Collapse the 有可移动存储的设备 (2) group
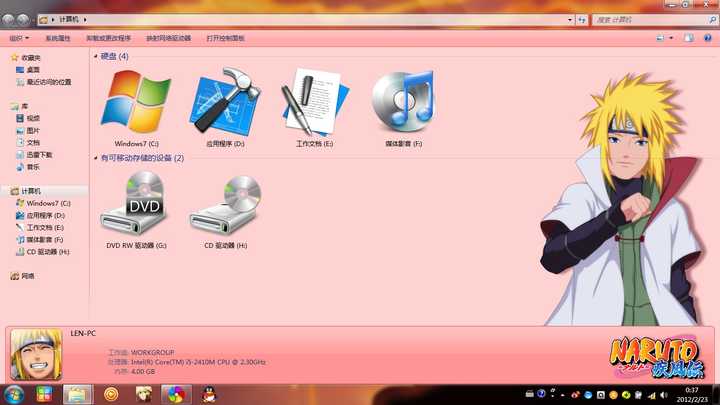 (x=96, y=158)
